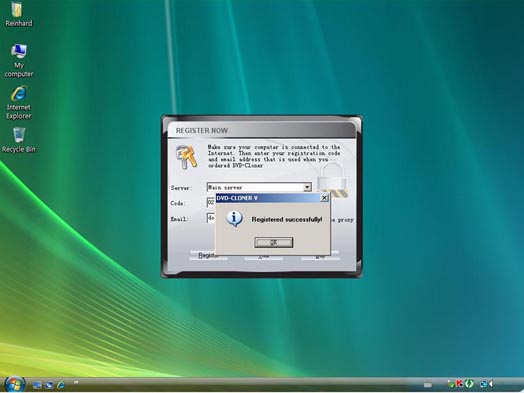Click the green shield tray icon
This screenshot has width=524, height=393.
[469, 384]
